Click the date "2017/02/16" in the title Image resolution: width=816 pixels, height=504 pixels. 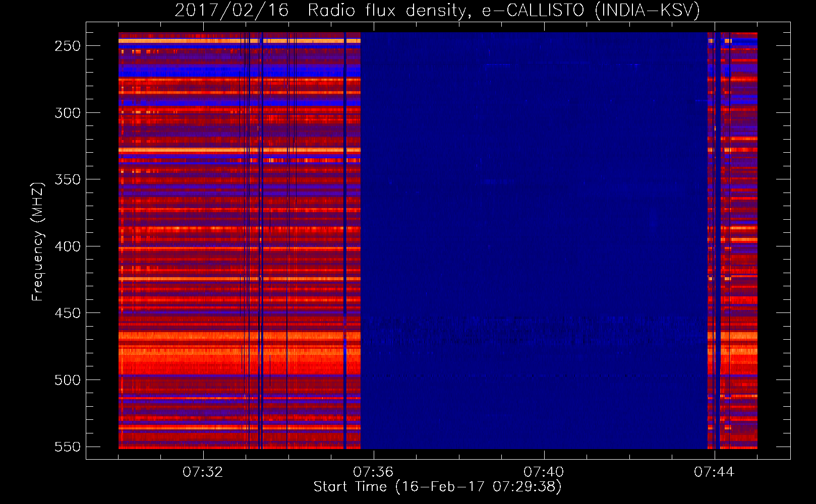click(231, 11)
